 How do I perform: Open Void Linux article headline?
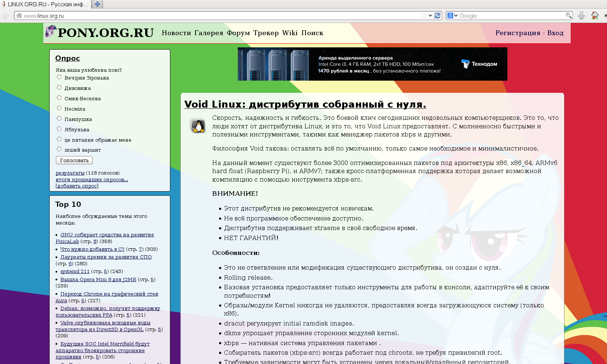[x=305, y=104]
